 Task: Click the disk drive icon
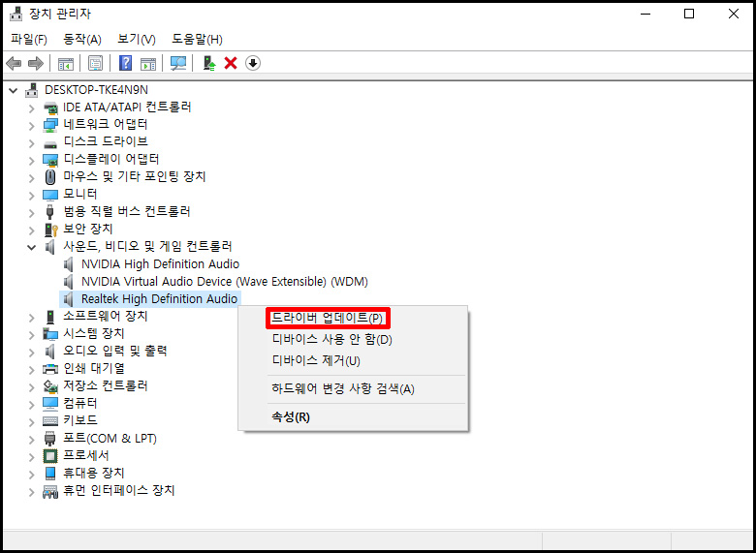click(50, 143)
